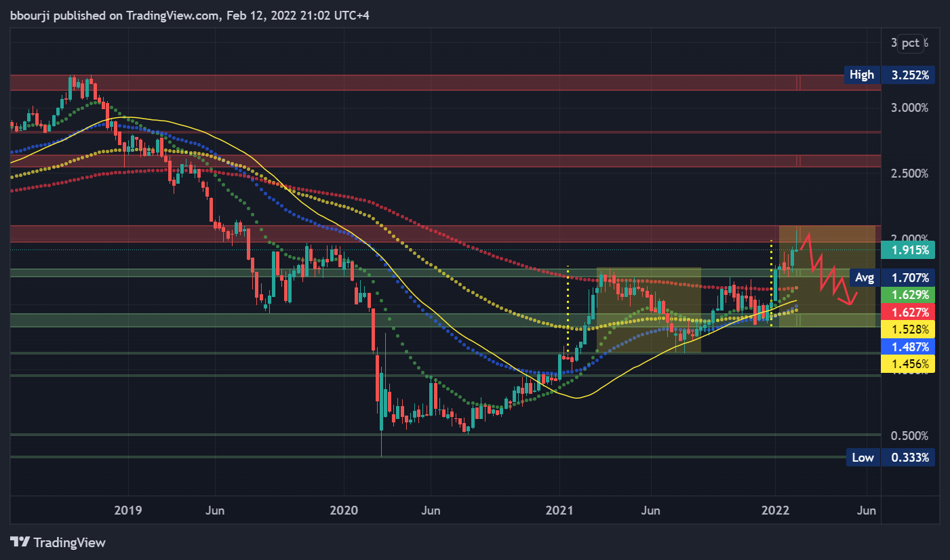Click the pct scale unit button
The image size is (950, 560).
coord(911,43)
